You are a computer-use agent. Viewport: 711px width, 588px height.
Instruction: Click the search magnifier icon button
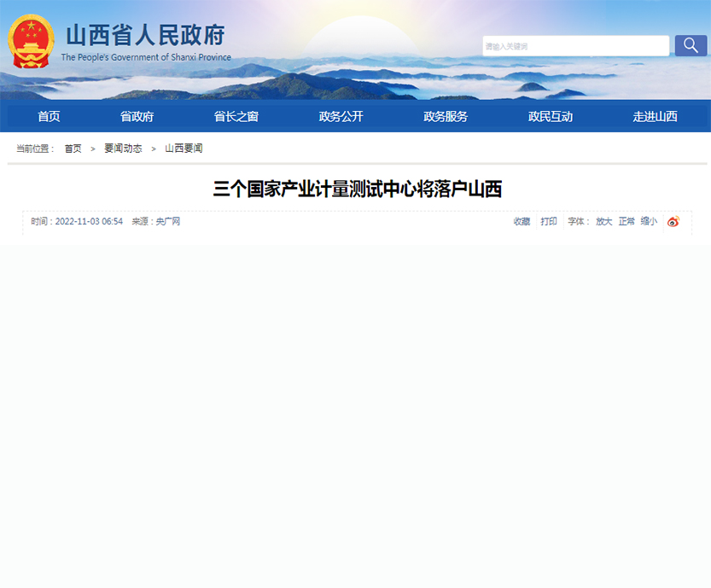(691, 45)
